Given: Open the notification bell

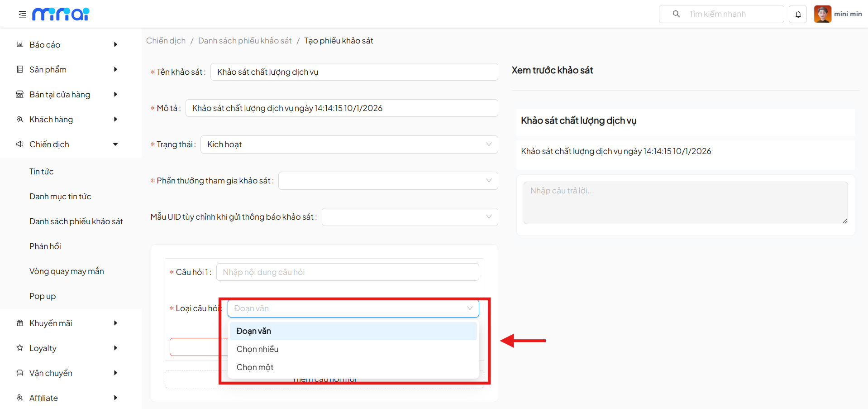Looking at the screenshot, I should tap(798, 14).
